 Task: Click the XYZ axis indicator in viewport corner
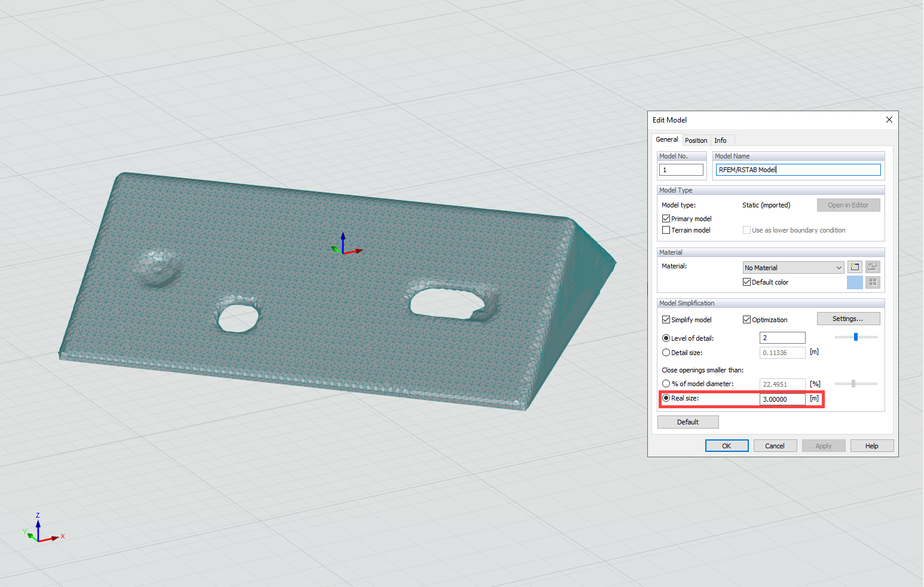(42, 528)
